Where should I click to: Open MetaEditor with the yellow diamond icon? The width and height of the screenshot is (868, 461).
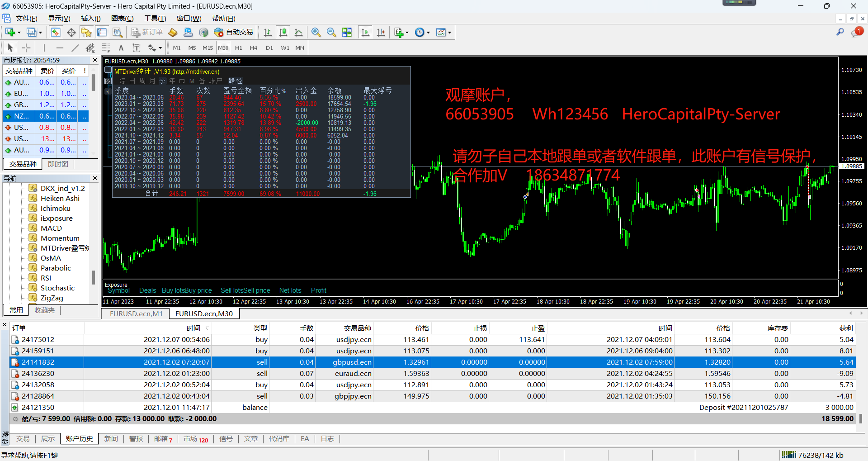point(173,33)
